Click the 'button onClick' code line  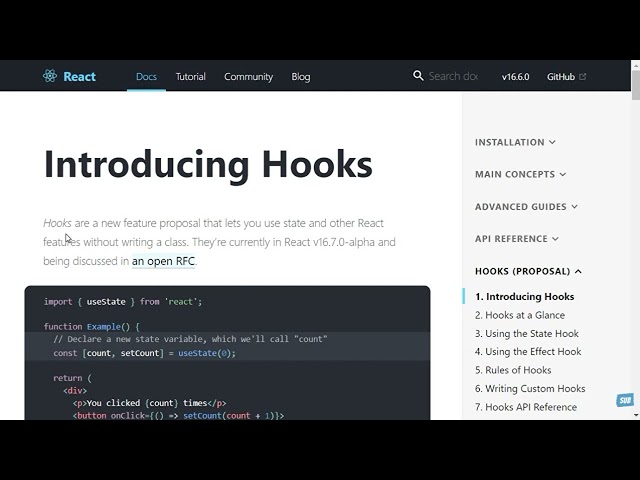coord(178,416)
